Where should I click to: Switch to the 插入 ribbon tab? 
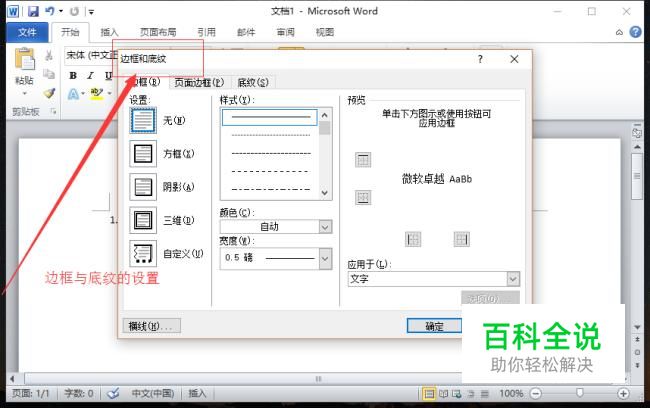click(x=109, y=32)
